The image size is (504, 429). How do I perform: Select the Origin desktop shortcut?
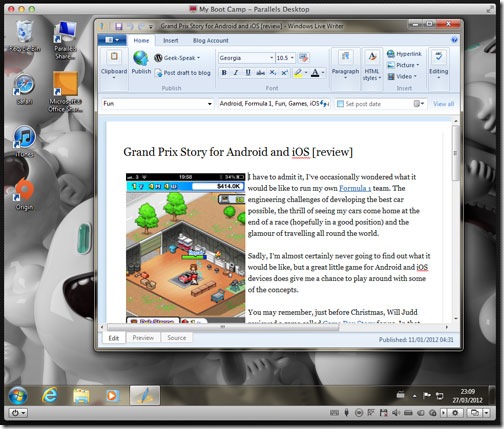(x=24, y=194)
